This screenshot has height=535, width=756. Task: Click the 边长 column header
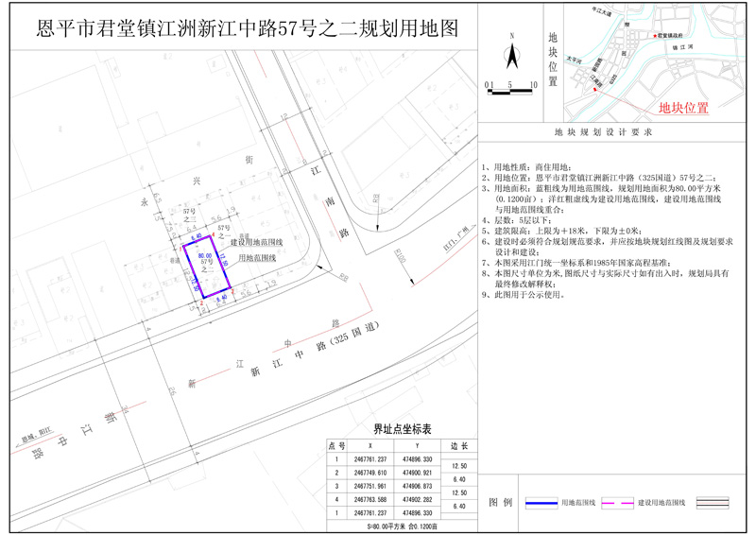click(459, 445)
